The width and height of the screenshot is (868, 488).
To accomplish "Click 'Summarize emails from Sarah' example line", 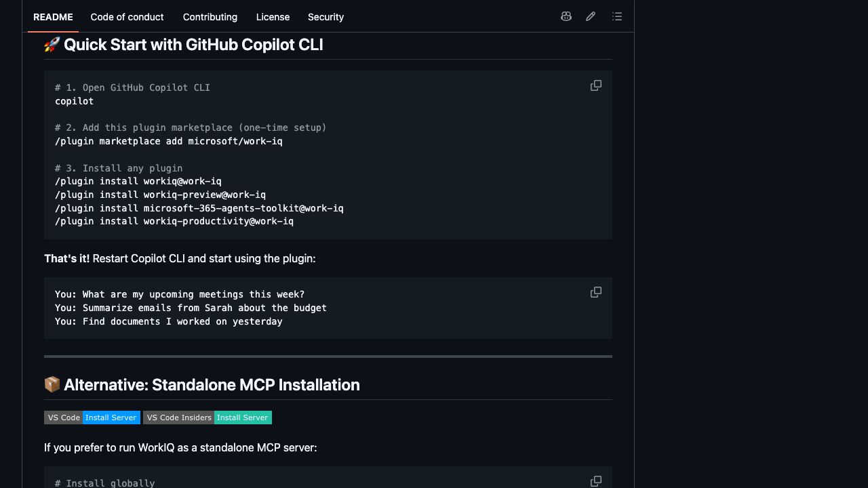I will click(191, 308).
